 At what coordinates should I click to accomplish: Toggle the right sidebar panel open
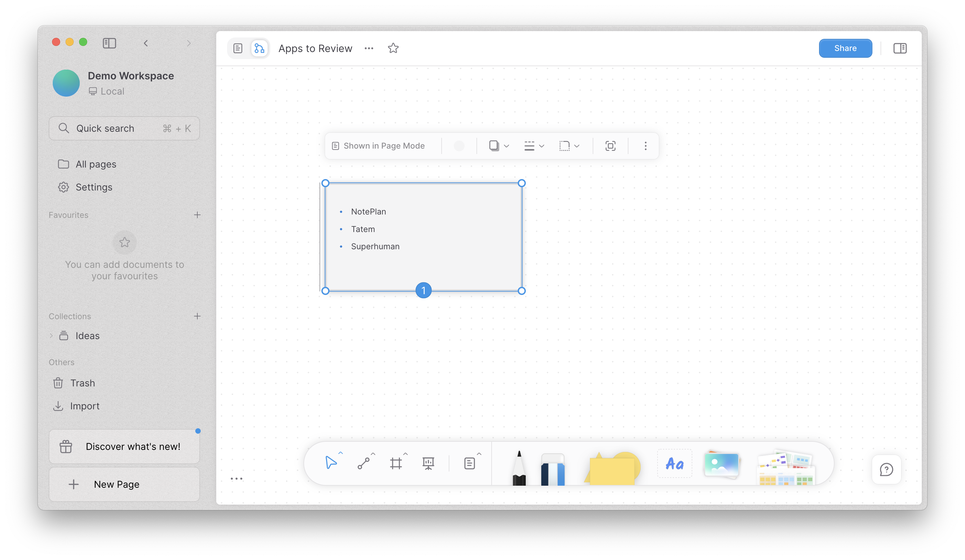pos(899,48)
